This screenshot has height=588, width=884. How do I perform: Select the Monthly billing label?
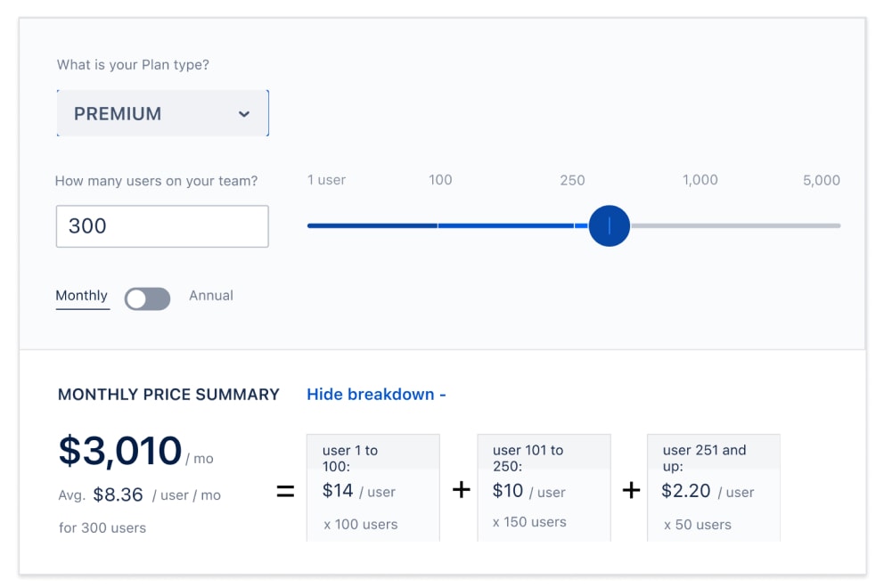(82, 295)
